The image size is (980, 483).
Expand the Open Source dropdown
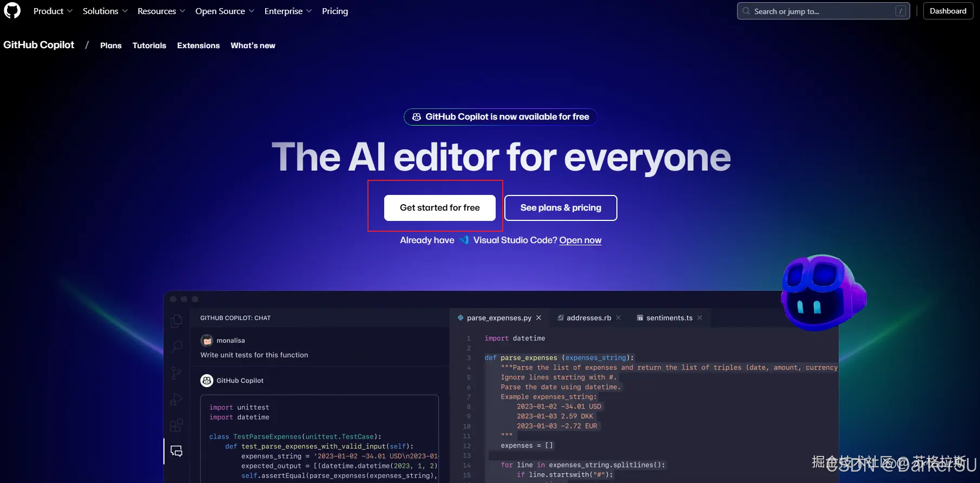point(225,11)
